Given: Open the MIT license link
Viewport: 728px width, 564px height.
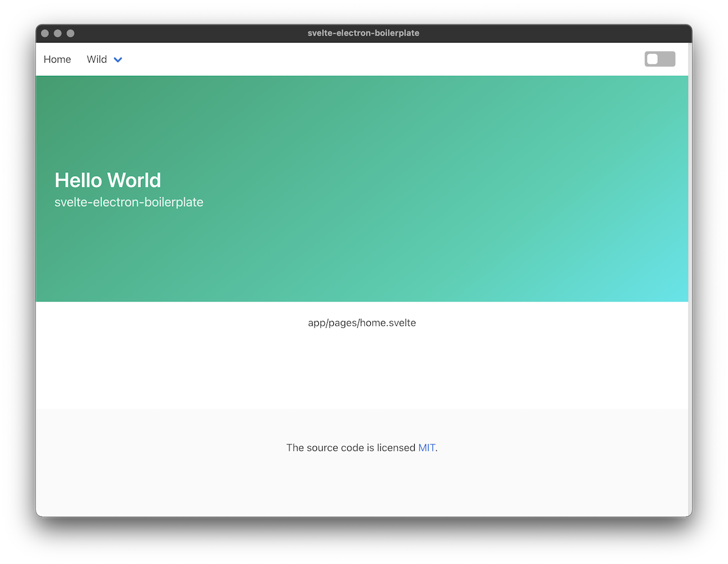Looking at the screenshot, I should 427,447.
